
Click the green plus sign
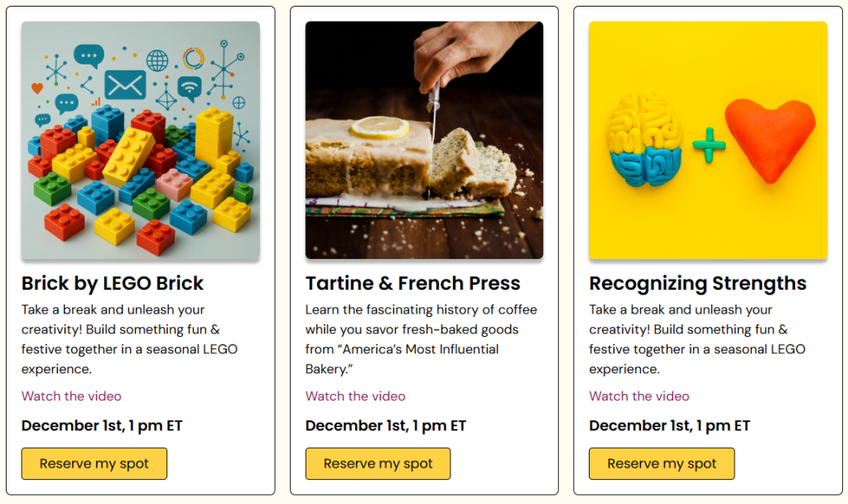[x=709, y=145]
